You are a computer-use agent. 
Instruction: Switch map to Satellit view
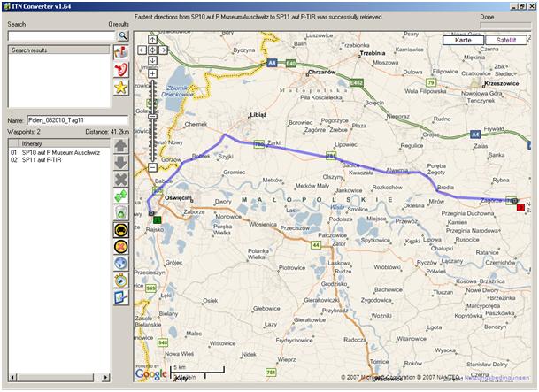coord(506,40)
